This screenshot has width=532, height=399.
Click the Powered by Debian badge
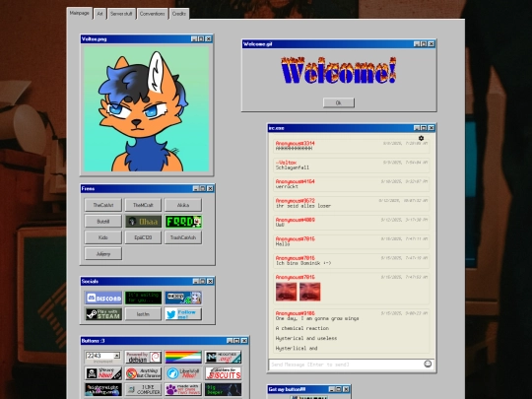(x=143, y=358)
